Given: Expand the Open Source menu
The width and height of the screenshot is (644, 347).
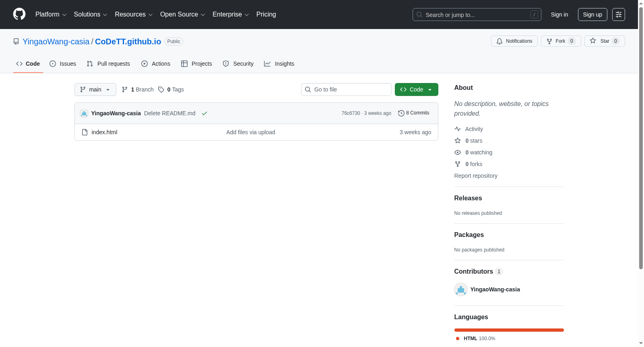Looking at the screenshot, I should coord(182,15).
